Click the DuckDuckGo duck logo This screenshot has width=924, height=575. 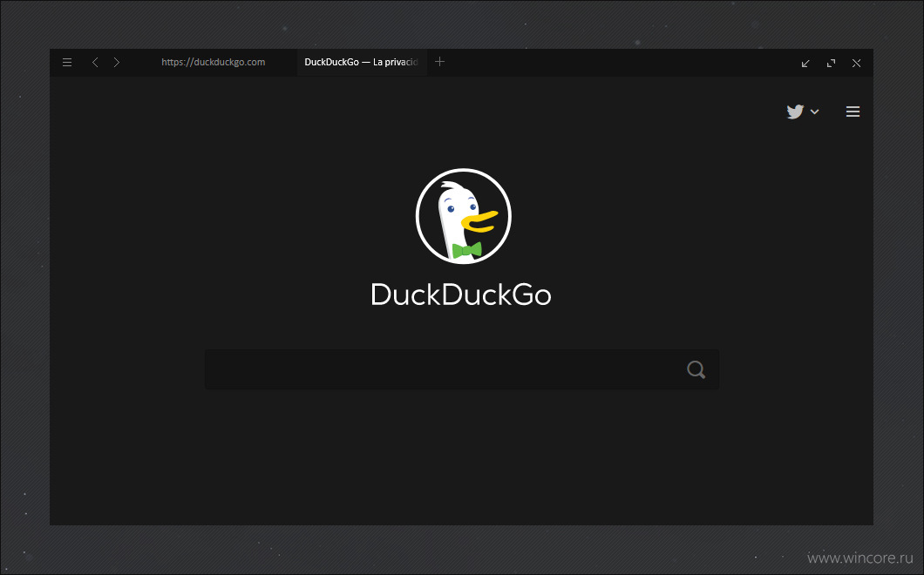463,216
